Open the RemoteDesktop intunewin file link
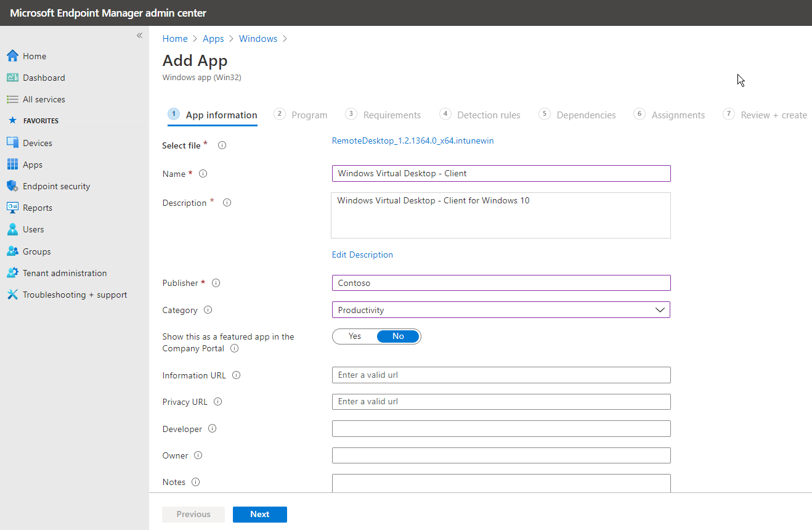 coord(413,141)
